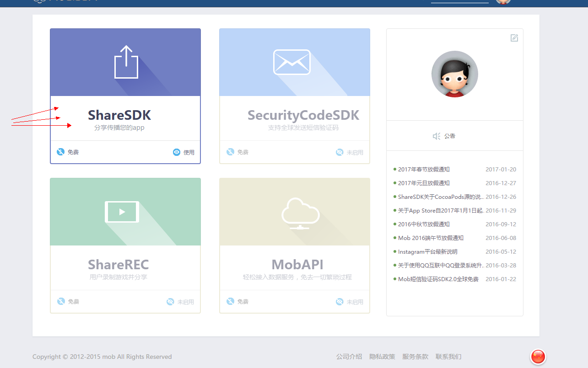Screen dimensions: 588x368
Task: Click the ShareREC title text
Action: click(119, 264)
